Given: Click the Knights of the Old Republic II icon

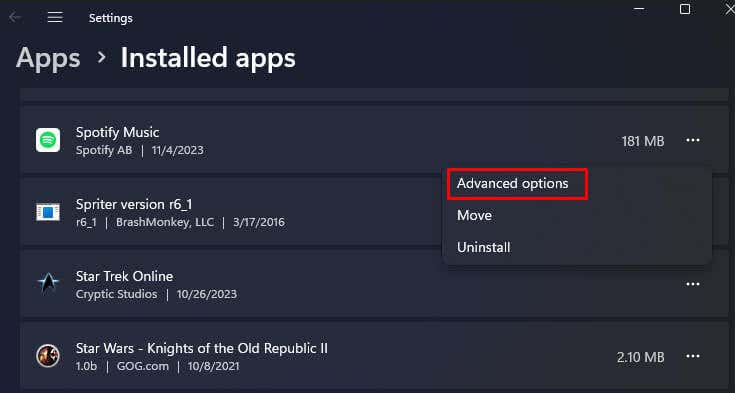Looking at the screenshot, I should click(x=48, y=356).
